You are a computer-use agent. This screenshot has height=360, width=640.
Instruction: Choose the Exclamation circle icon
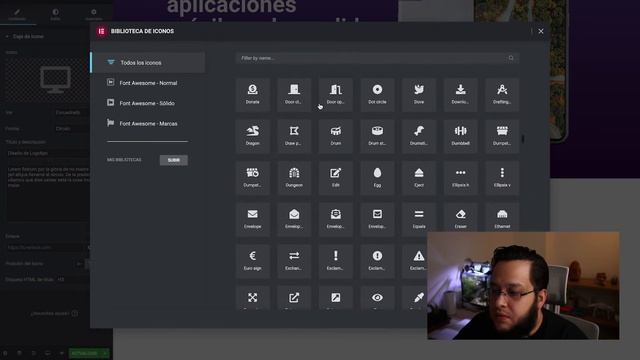(377, 261)
